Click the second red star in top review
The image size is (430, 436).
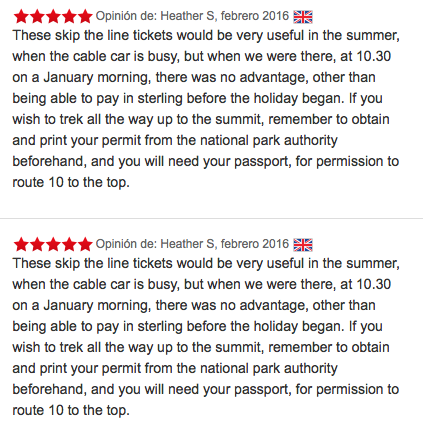click(37, 16)
